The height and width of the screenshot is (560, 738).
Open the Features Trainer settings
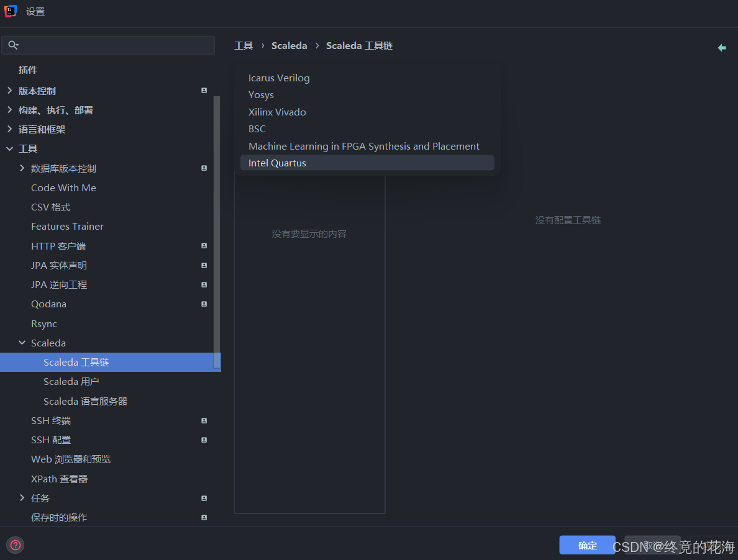coord(67,226)
